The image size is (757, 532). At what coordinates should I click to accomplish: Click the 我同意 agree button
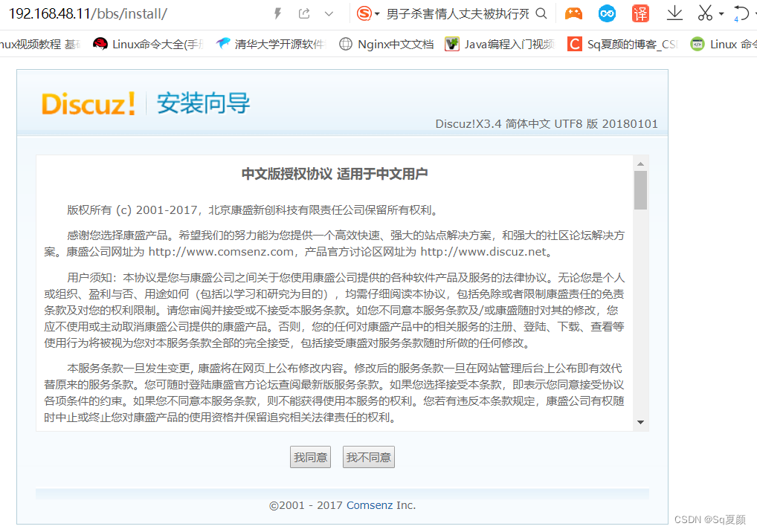[x=310, y=457]
